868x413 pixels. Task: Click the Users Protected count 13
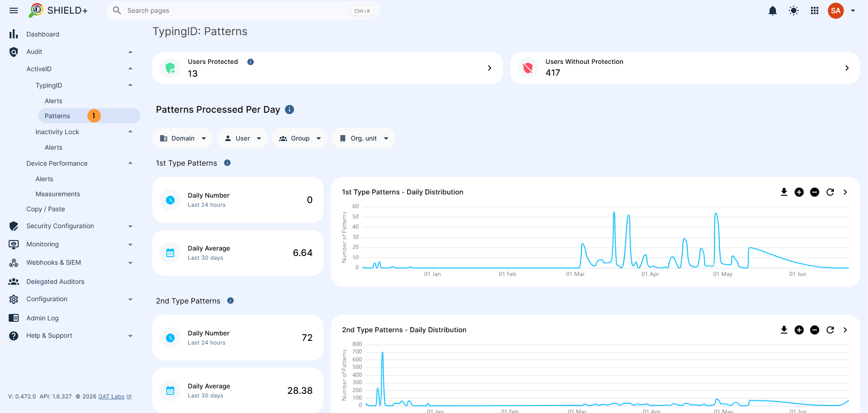tap(193, 73)
